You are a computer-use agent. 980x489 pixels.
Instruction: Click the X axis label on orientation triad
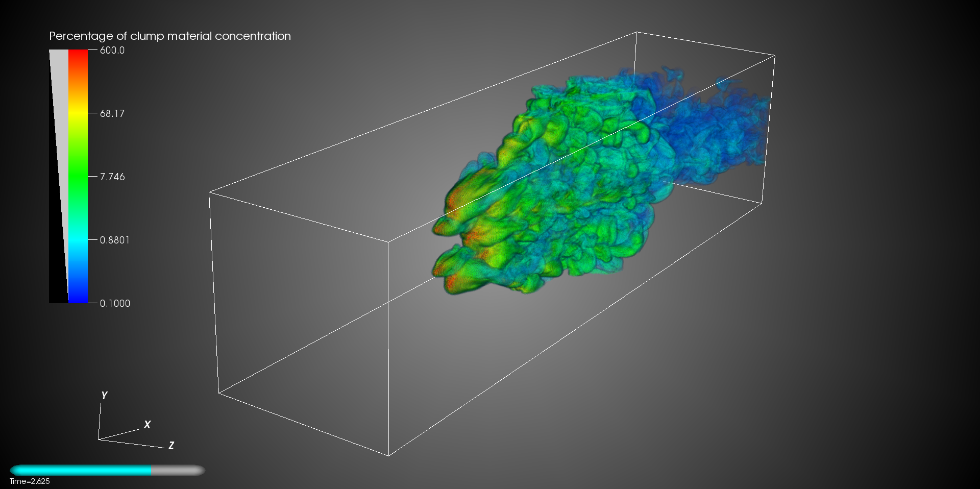pos(147,425)
